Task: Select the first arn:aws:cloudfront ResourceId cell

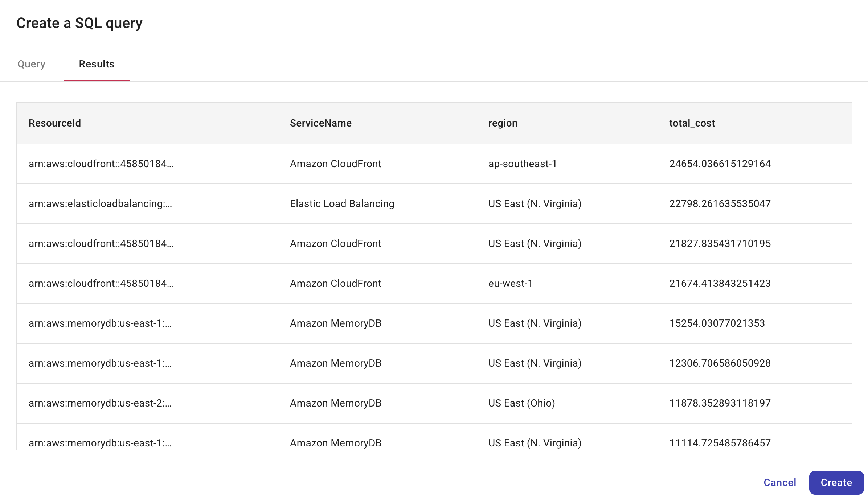Action: (x=101, y=164)
